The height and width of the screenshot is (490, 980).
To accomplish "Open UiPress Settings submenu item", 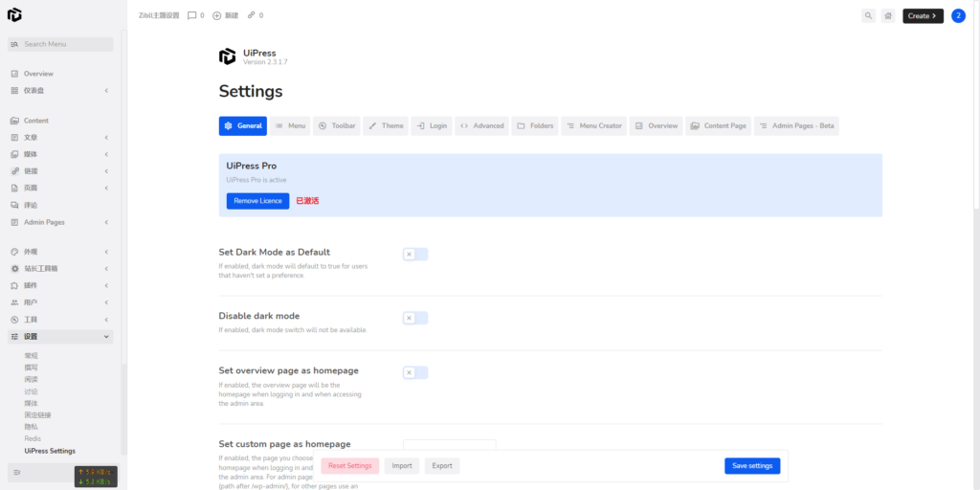I will click(50, 451).
